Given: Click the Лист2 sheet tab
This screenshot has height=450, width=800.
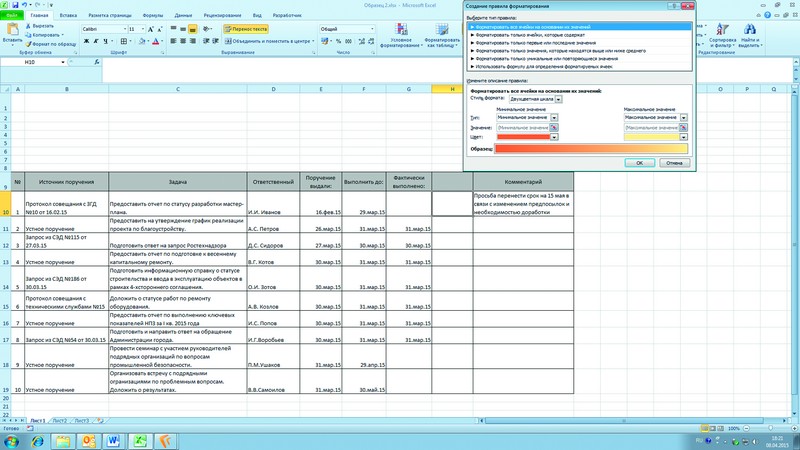Looking at the screenshot, I should (x=60, y=421).
